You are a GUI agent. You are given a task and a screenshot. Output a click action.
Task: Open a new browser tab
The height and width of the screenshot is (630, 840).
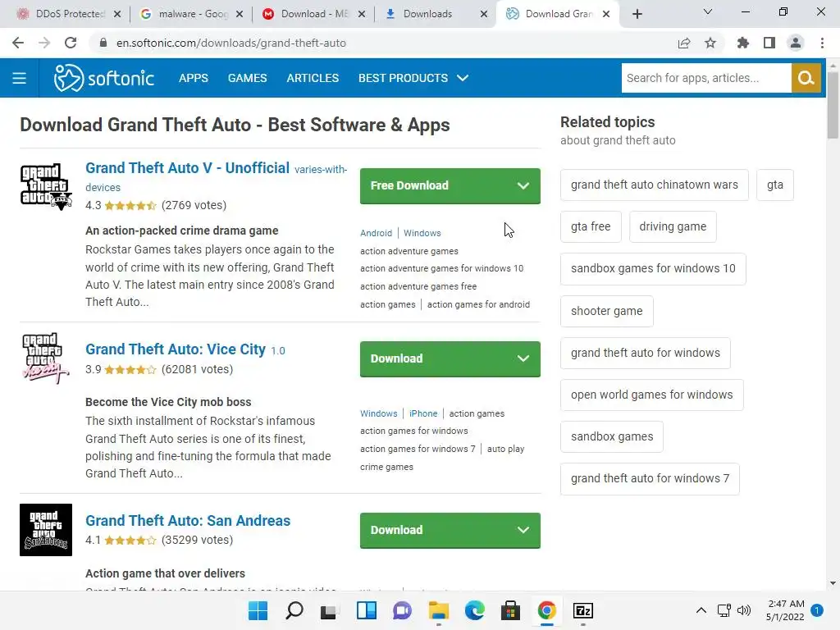(637, 14)
